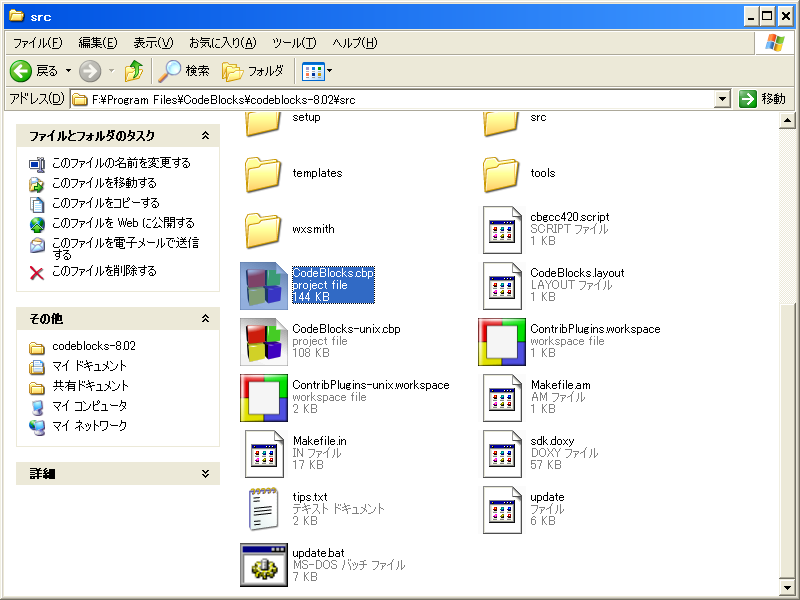Screen dimensions: 800x600
Task: Click rename this file link
Action: pos(121,163)
